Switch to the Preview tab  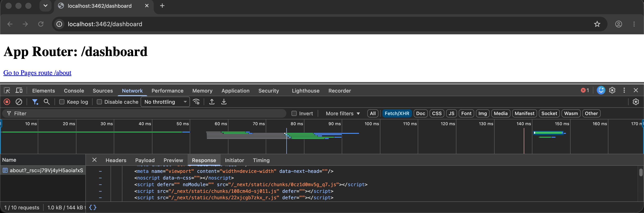[173, 160]
